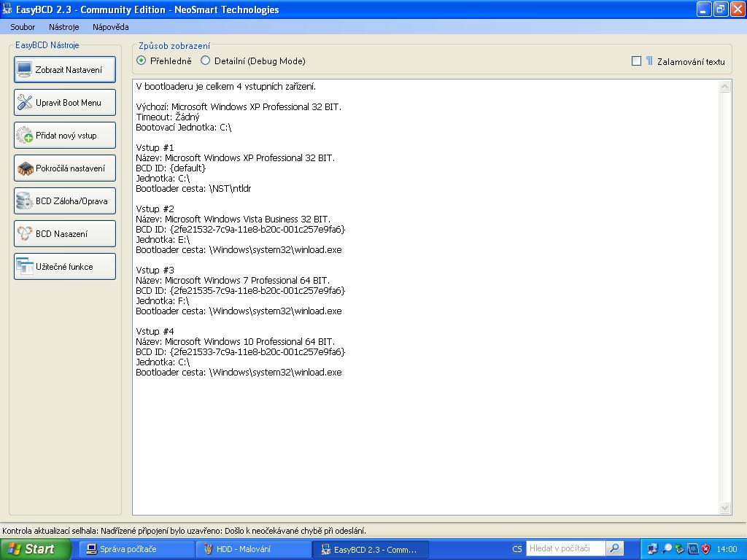Click the Hledat v počítači search field
Viewport: 747px width, 560px height.
point(565,548)
